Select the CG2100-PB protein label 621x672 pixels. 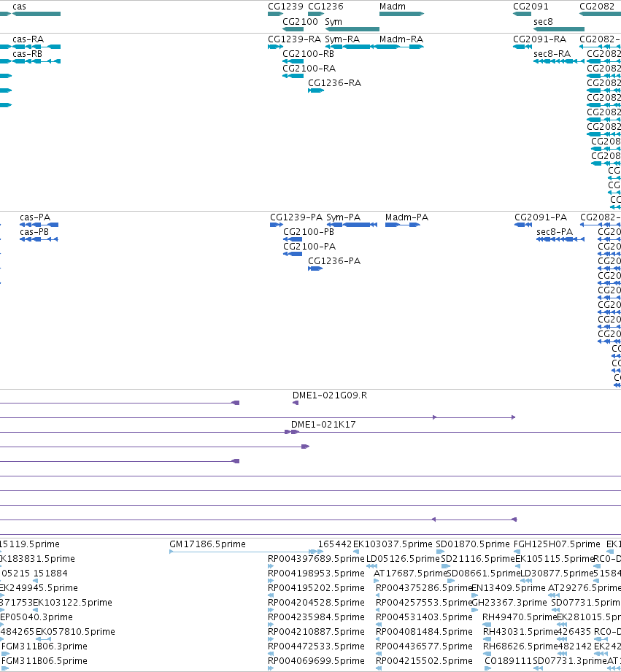pyautogui.click(x=309, y=232)
